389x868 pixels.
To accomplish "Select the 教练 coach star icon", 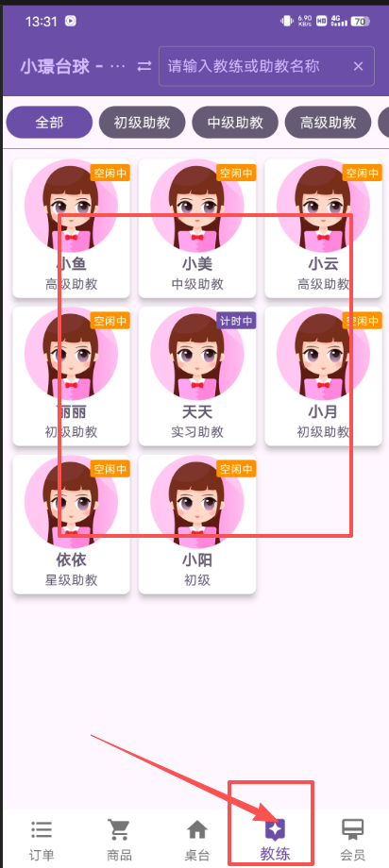I will pyautogui.click(x=275, y=829).
